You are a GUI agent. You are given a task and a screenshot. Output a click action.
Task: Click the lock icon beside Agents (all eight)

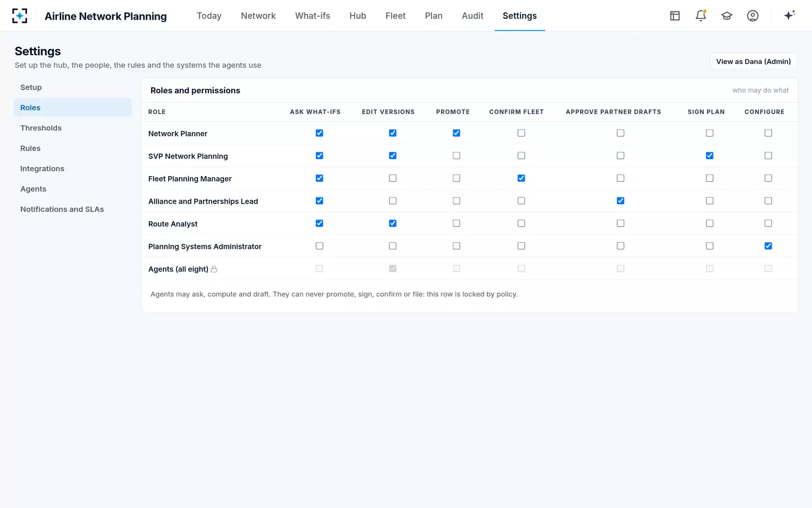tap(214, 269)
